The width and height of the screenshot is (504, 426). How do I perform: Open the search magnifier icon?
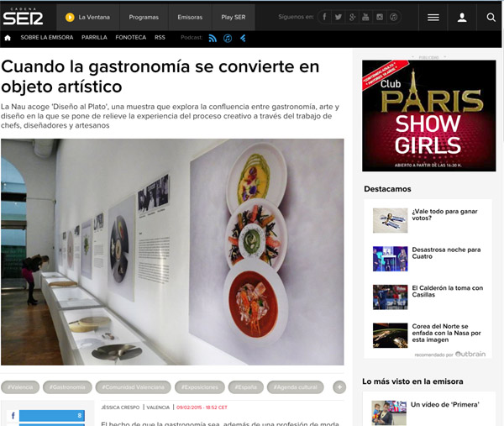click(491, 17)
